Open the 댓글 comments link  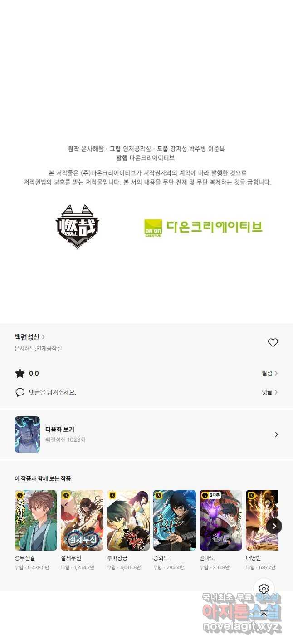click(x=270, y=392)
